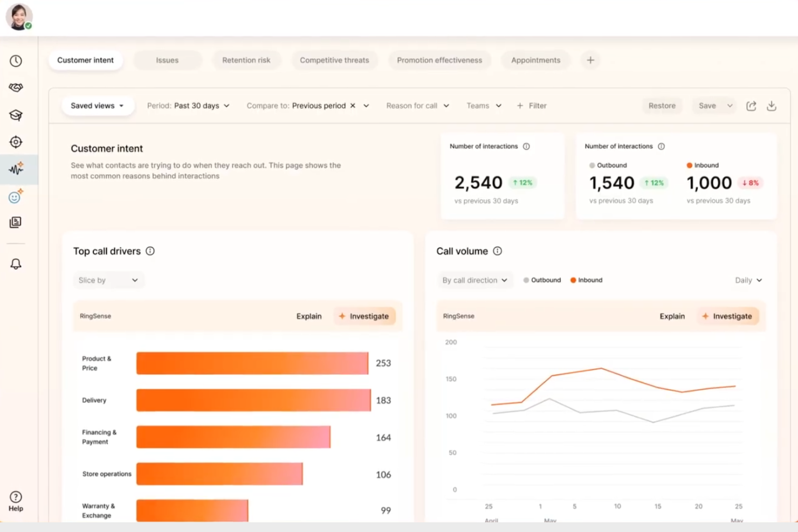Viewport: 798px width, 532px height.
Task: Share the report using the export icon
Action: [751, 106]
